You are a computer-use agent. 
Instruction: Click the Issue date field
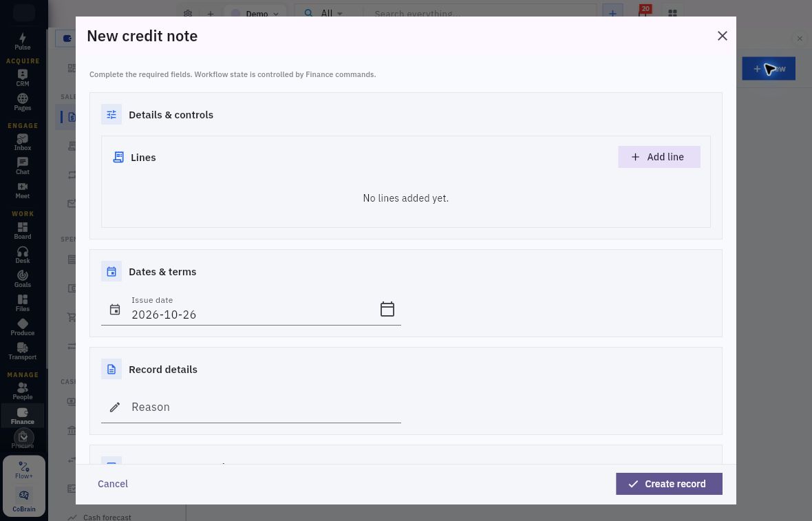[250, 310]
